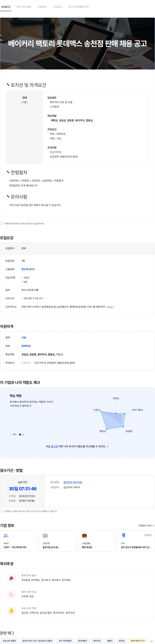Click the external link icon beside 외식 직무채용관
The image size is (155, 644).
point(87,7)
